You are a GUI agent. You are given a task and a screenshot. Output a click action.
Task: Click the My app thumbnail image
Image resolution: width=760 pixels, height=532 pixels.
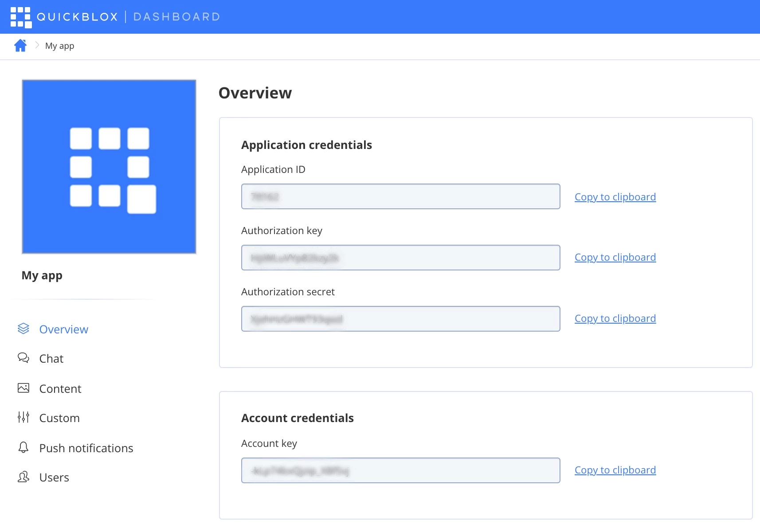click(x=109, y=166)
